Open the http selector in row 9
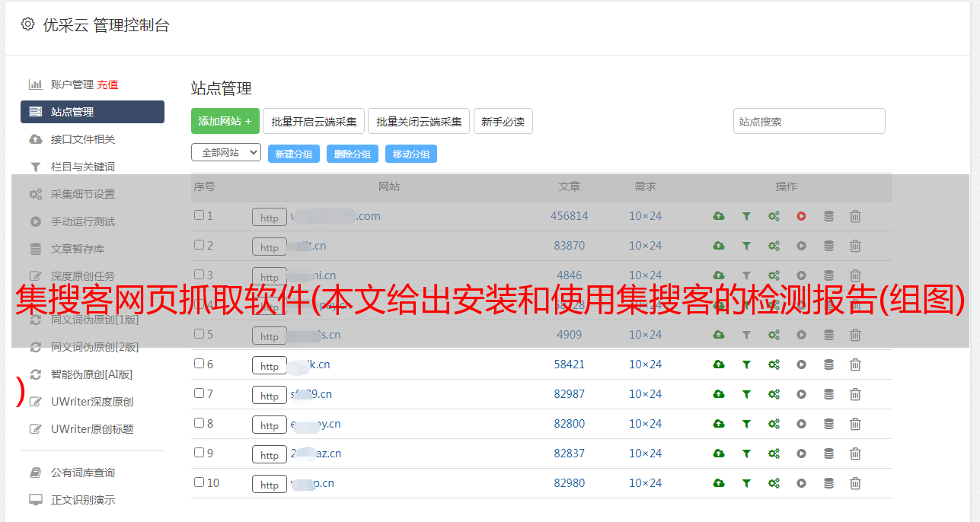980x522 pixels. click(x=270, y=454)
